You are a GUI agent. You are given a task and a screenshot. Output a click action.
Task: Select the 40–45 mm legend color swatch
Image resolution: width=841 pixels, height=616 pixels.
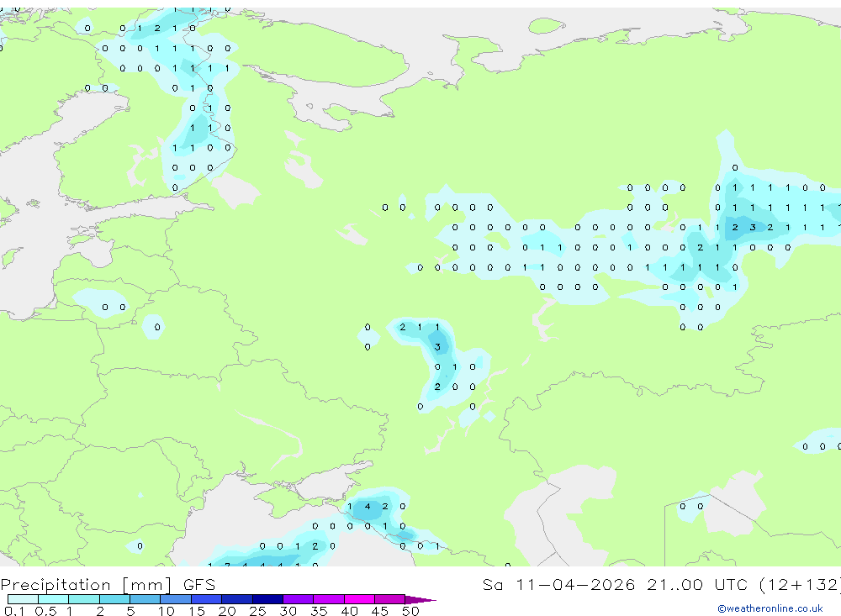(359, 599)
